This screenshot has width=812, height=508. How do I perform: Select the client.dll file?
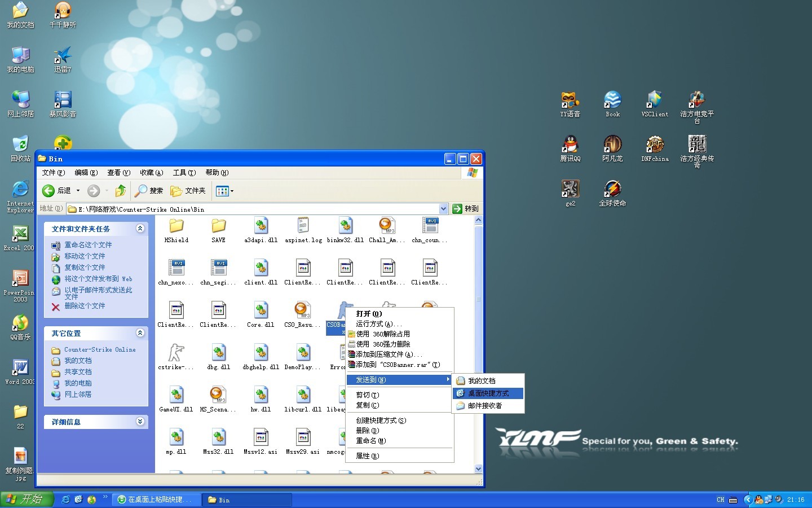[261, 273]
